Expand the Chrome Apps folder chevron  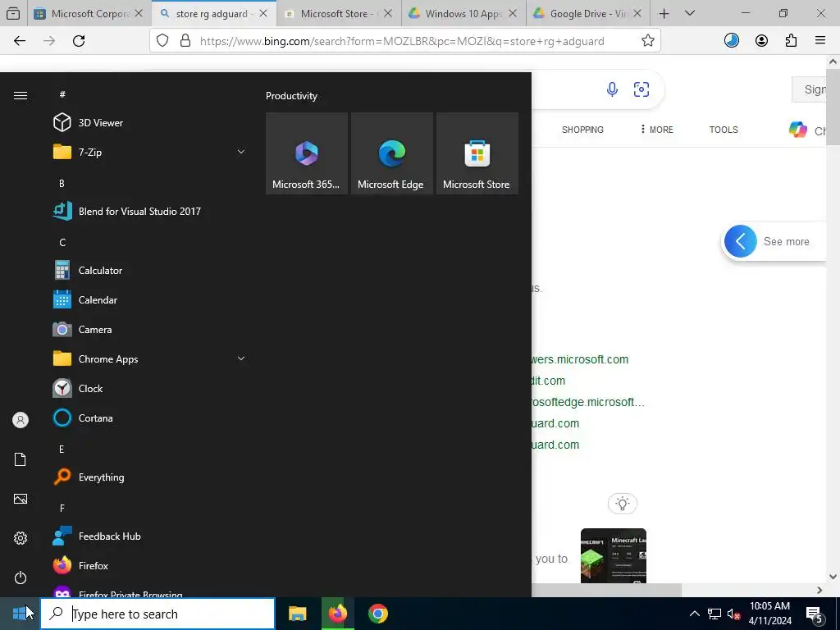[x=241, y=359]
